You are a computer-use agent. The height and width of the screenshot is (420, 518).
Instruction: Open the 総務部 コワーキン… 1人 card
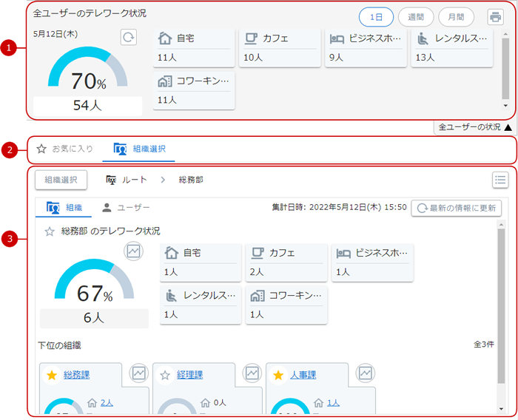(286, 305)
